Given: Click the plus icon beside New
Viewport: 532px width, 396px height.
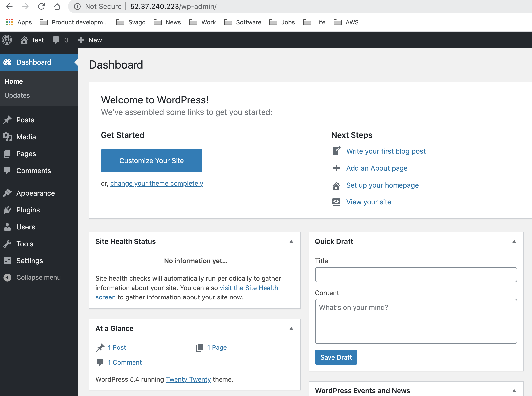Looking at the screenshot, I should [x=81, y=40].
